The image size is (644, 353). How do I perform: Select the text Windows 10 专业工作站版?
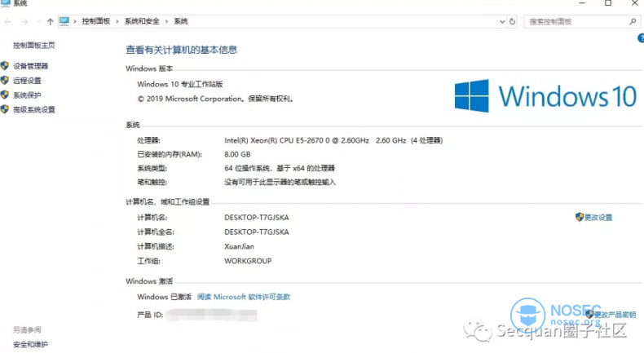180,84
